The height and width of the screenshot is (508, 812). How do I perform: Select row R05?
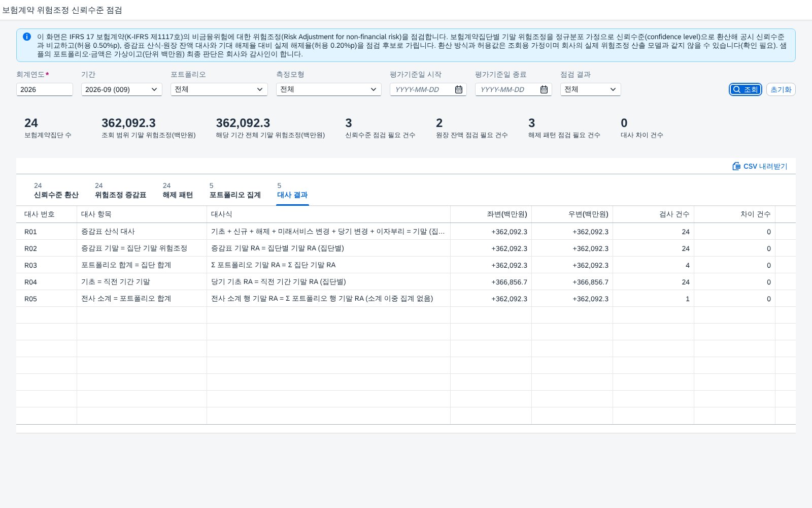pyautogui.click(x=406, y=299)
